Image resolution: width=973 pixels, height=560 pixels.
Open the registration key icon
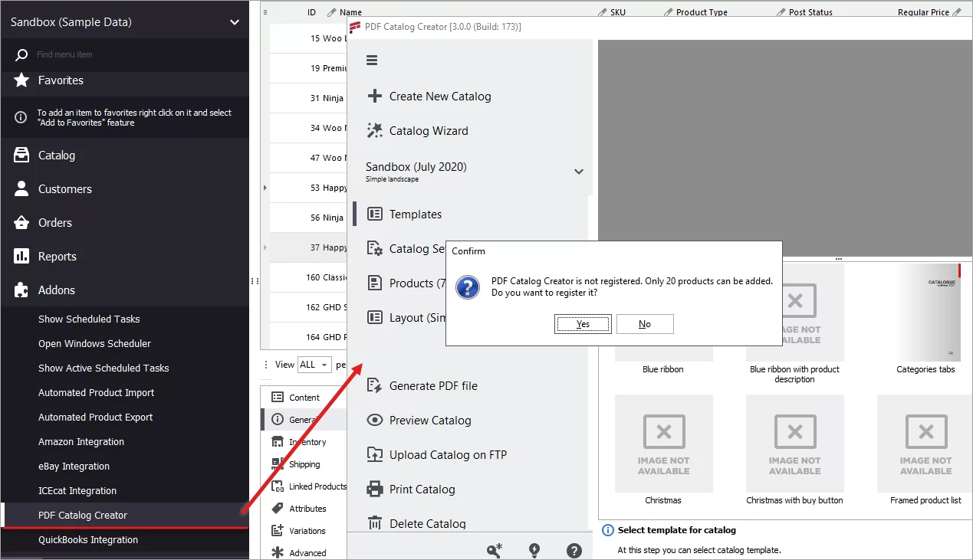click(494, 550)
